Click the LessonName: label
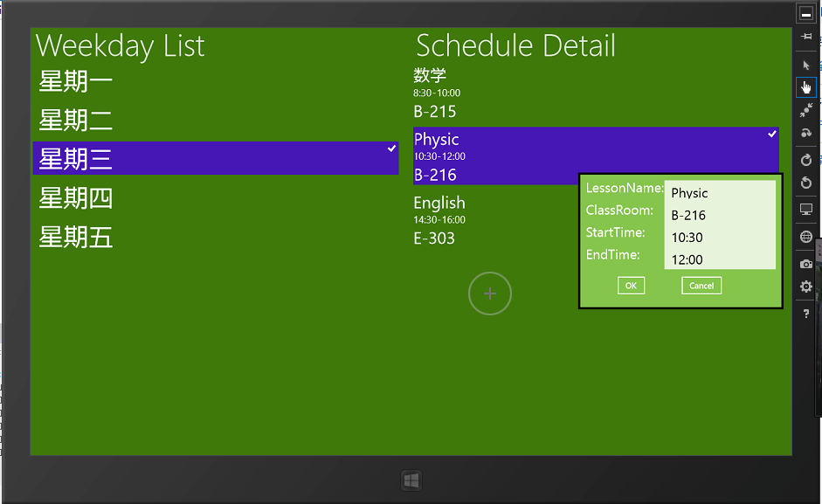Image resolution: width=822 pixels, height=504 pixels. [625, 188]
